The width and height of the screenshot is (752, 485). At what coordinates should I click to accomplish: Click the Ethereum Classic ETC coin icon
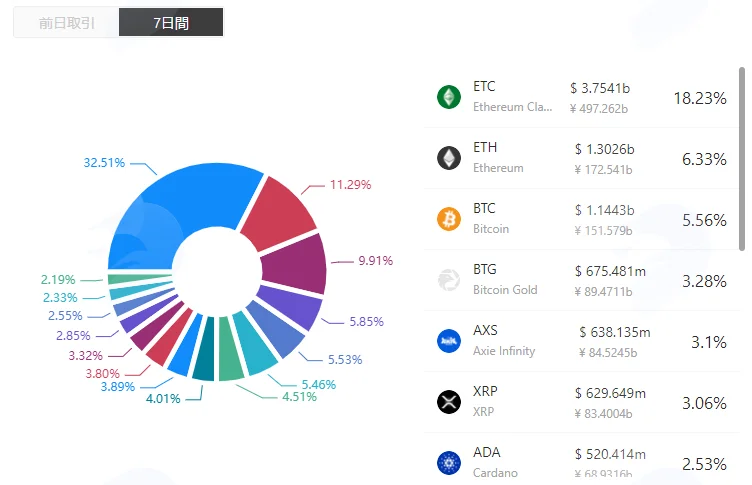(x=449, y=97)
